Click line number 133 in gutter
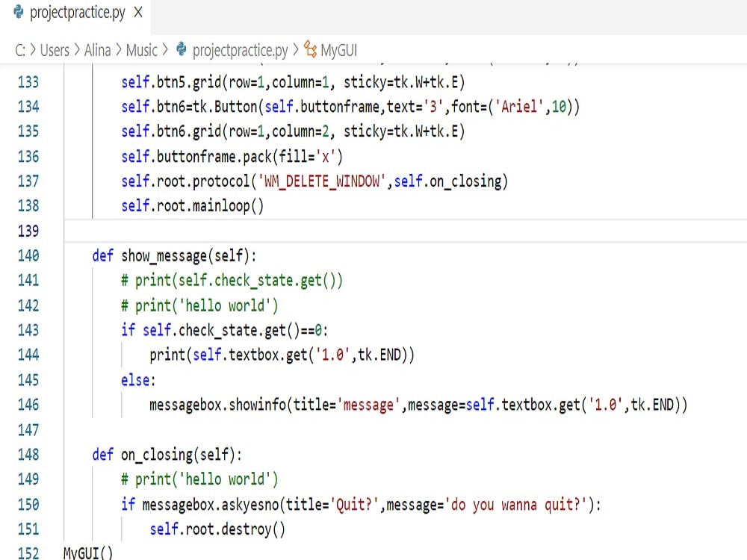The image size is (747, 560). click(x=28, y=82)
